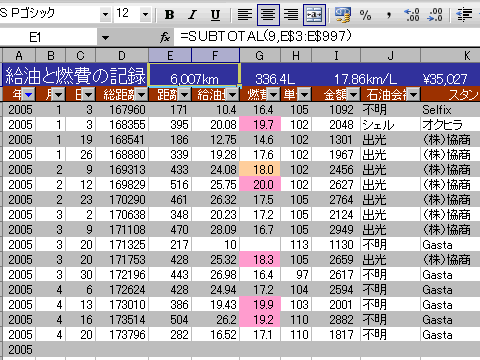Click the font size field showing 12
The image size is (480, 360).
click(x=127, y=14)
